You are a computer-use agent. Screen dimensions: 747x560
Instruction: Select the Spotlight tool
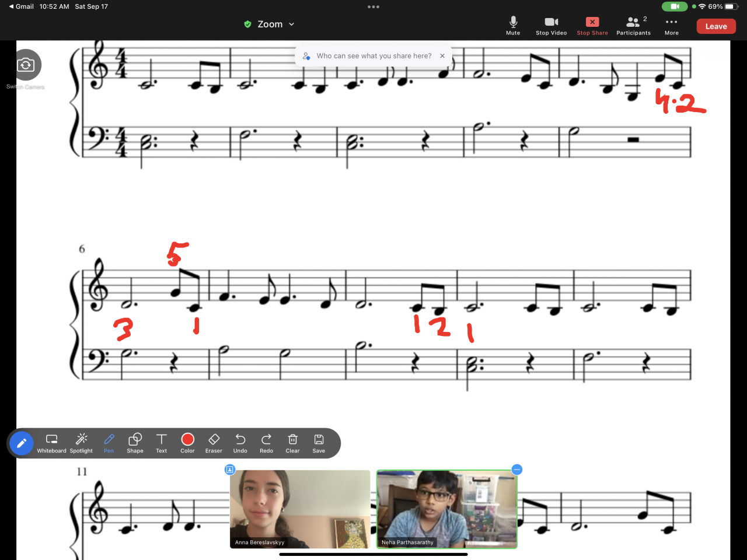click(x=81, y=443)
